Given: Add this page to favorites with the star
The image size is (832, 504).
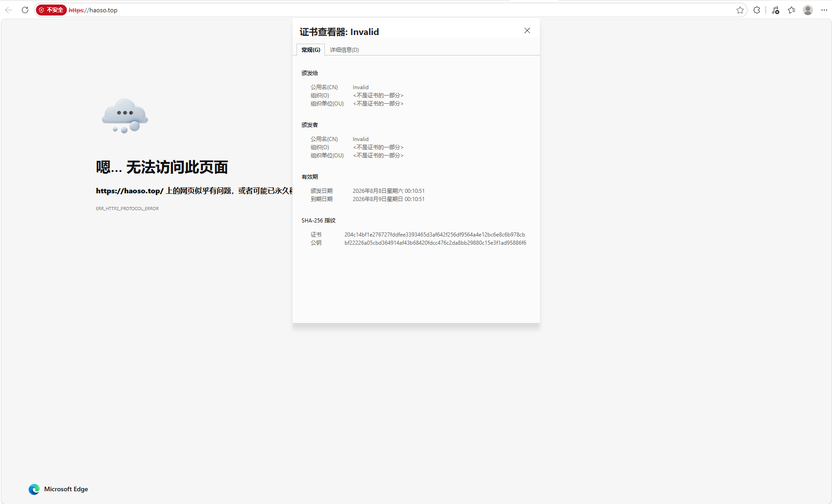Looking at the screenshot, I should pos(740,10).
